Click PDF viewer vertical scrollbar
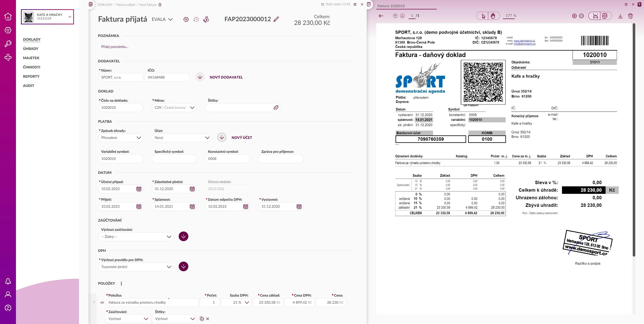The height and width of the screenshot is (324, 644). click(x=634, y=140)
